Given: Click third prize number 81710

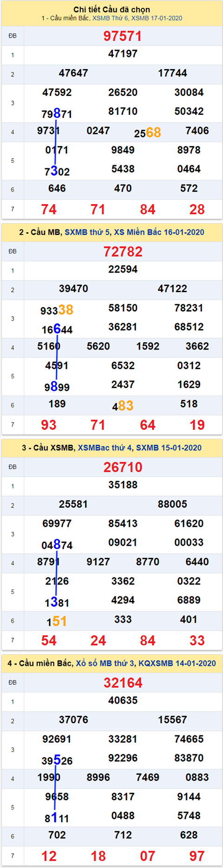Looking at the screenshot, I should (x=123, y=111).
